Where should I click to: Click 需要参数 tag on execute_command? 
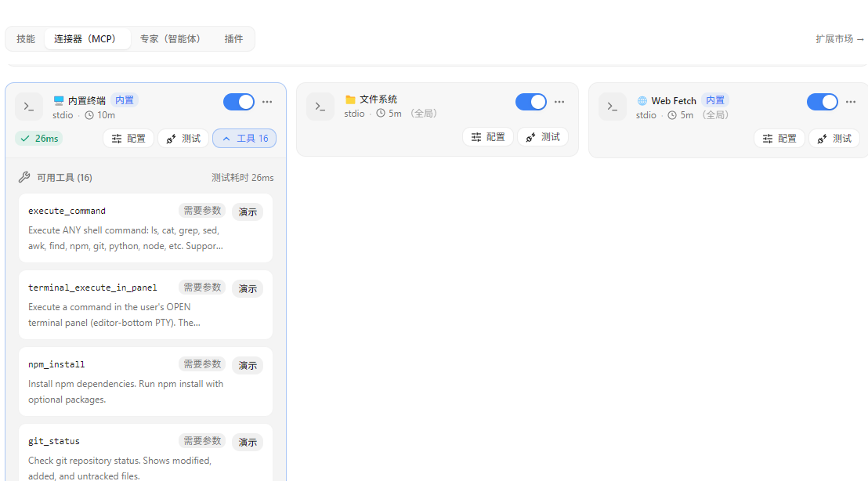tap(202, 210)
